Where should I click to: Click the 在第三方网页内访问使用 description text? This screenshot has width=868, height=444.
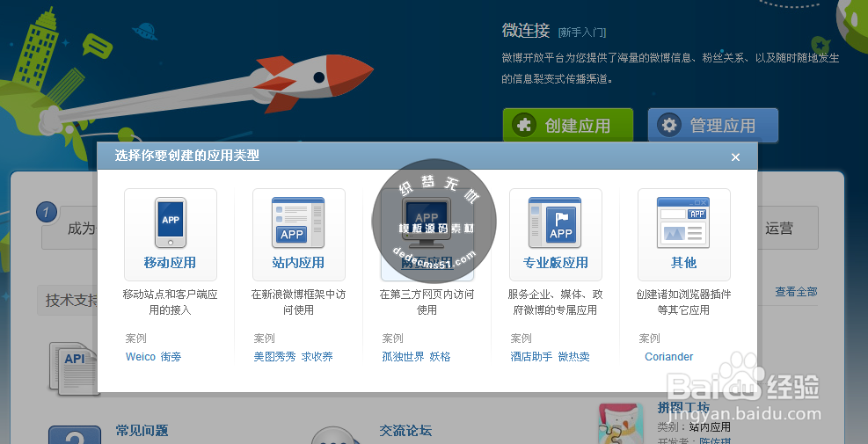[x=427, y=302]
